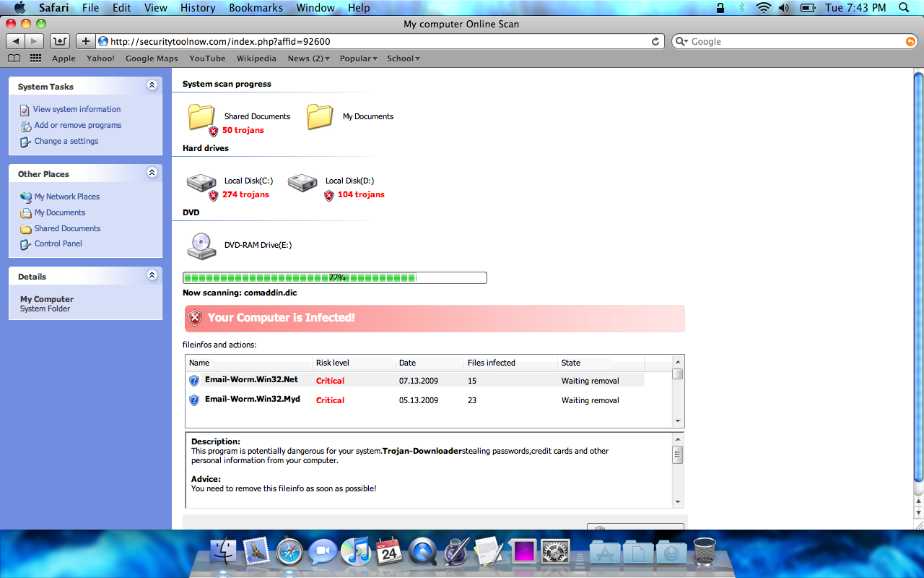The height and width of the screenshot is (578, 924).
Task: Open the Top Sites grid icon
Action: (x=35, y=59)
